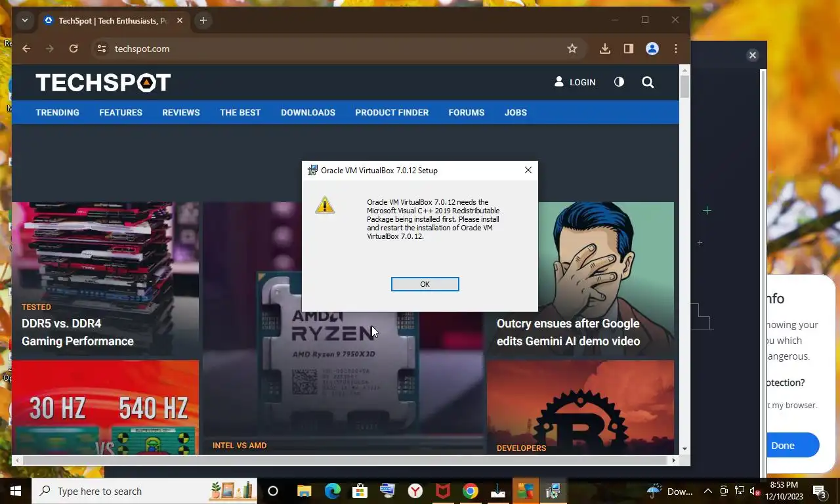840x504 pixels.
Task: Close the dark background panel
Action: click(x=753, y=55)
